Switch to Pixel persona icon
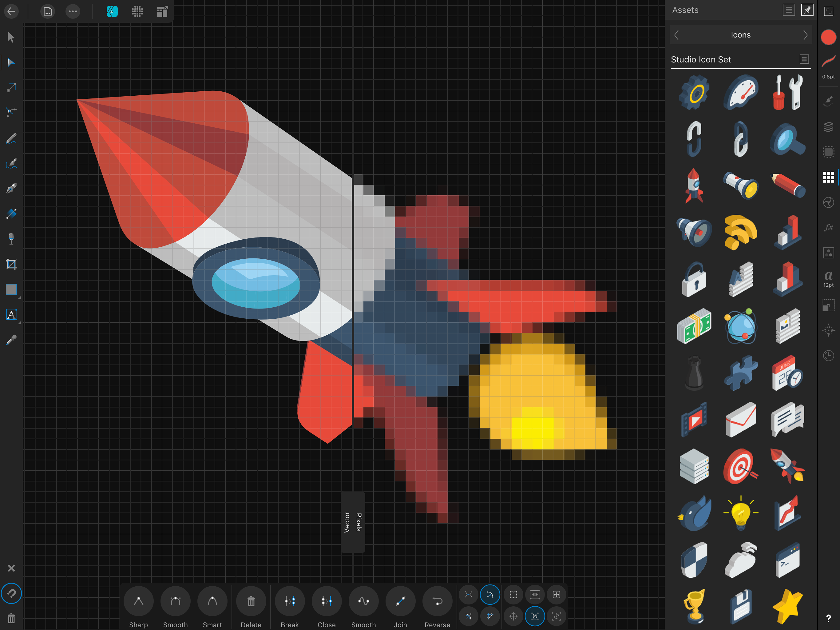The width and height of the screenshot is (840, 630). point(137,11)
